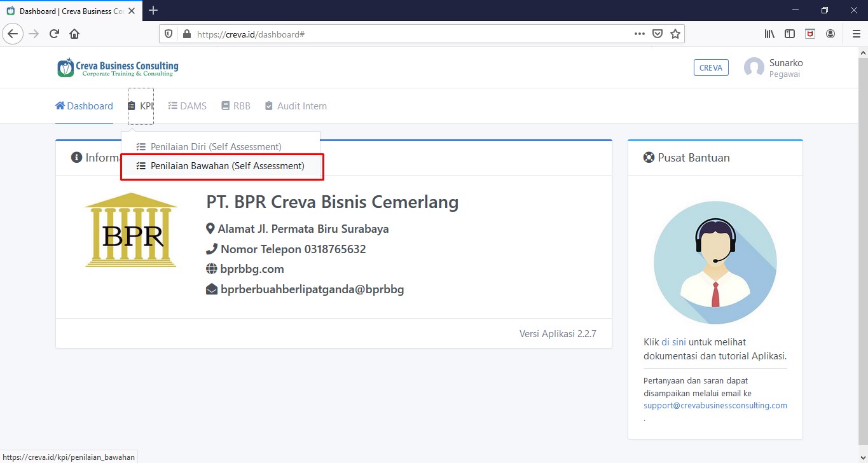Reload the current page
This screenshot has height=463, width=868.
click(x=54, y=34)
